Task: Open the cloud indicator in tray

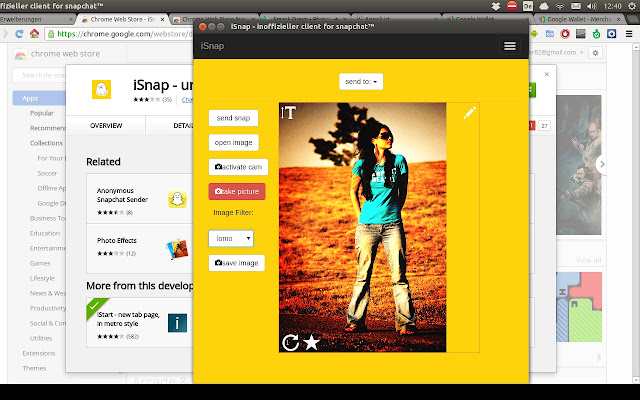Action: pyautogui.click(x=544, y=6)
